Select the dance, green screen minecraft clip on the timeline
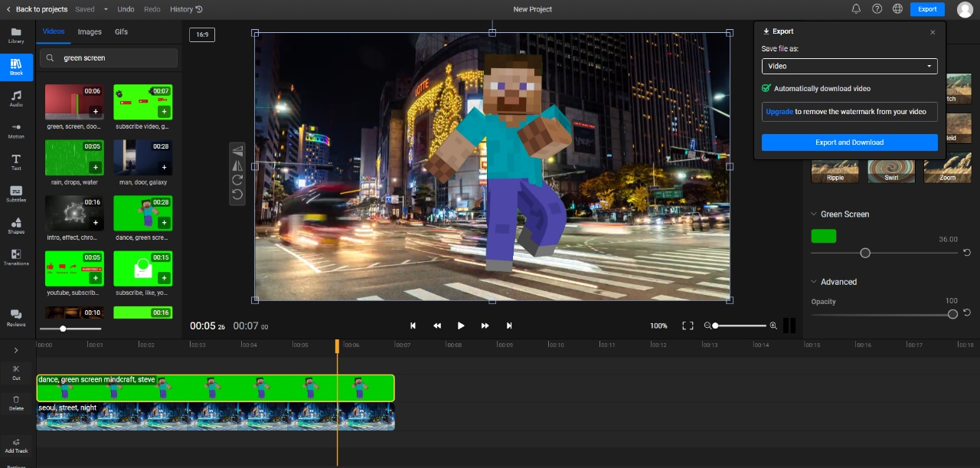The image size is (980, 468). [x=216, y=388]
